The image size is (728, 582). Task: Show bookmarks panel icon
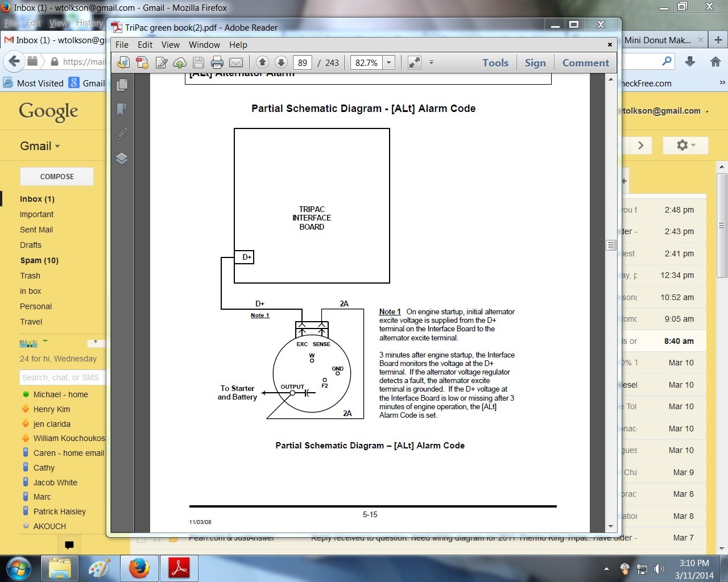[x=122, y=109]
